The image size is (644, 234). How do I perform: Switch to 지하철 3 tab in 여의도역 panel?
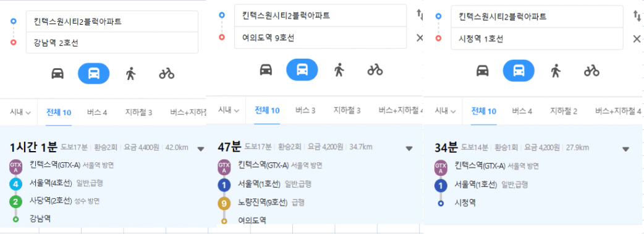click(347, 110)
